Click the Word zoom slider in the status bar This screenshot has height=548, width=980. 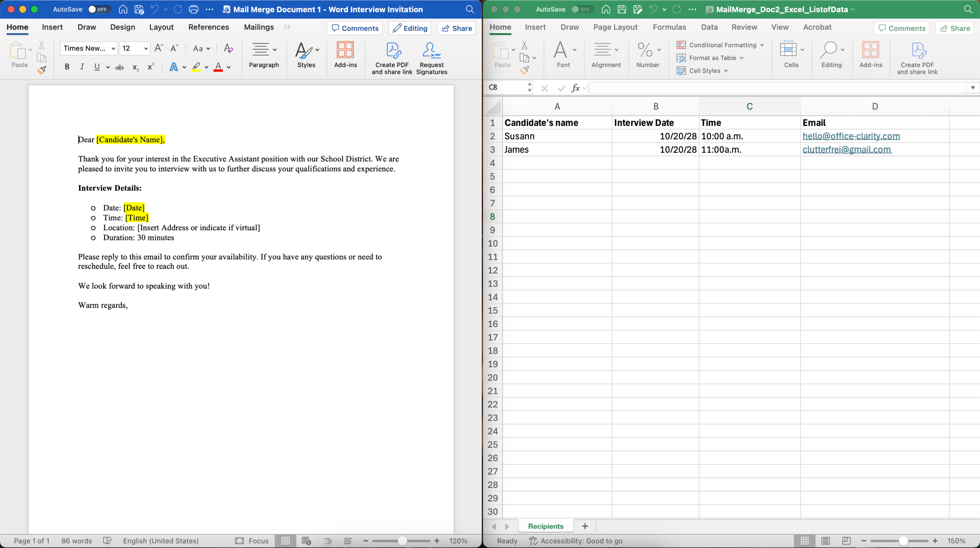pyautogui.click(x=402, y=541)
